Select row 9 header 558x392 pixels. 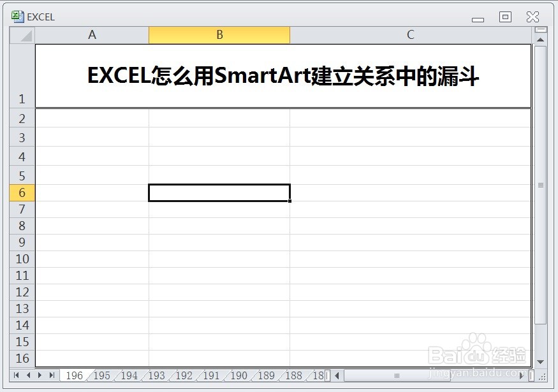coord(22,243)
